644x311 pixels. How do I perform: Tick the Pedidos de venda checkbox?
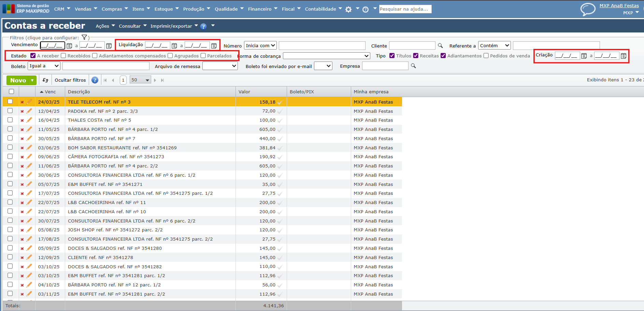pyautogui.click(x=486, y=56)
